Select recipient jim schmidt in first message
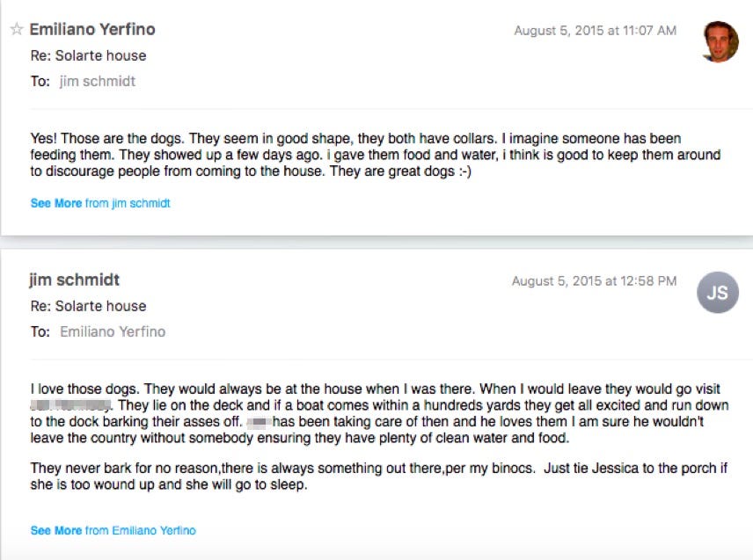The height and width of the screenshot is (560, 753). click(98, 82)
